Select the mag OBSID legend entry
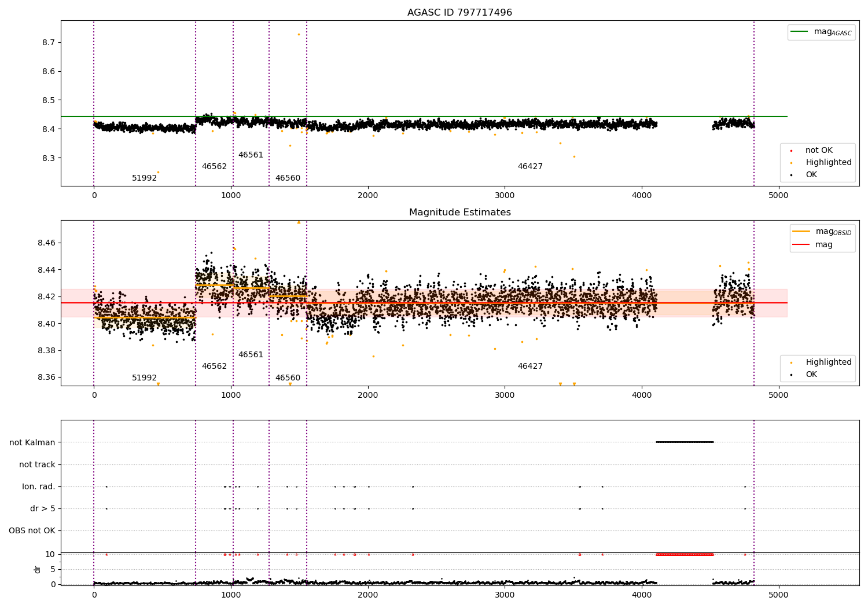Image resolution: width=868 pixels, height=608 pixels. click(822, 232)
